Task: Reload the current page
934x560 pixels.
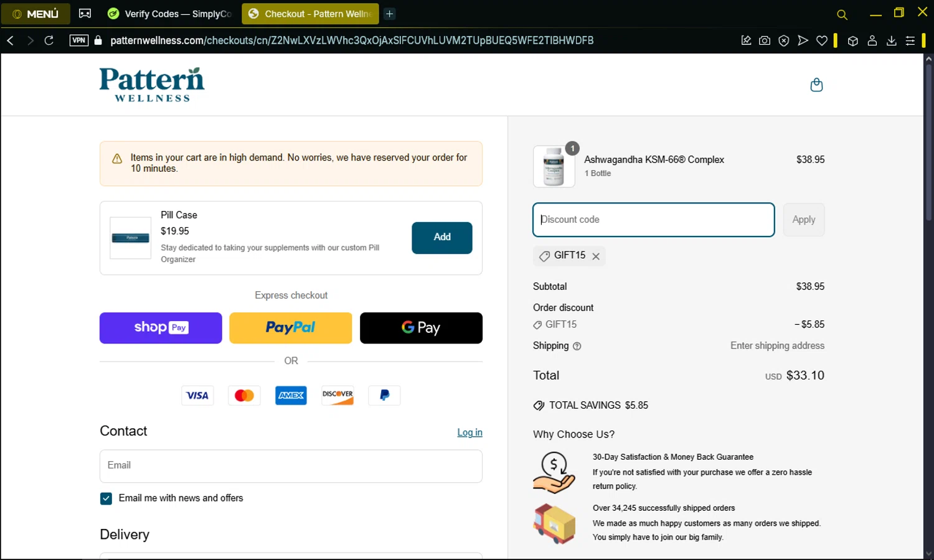Action: tap(49, 40)
